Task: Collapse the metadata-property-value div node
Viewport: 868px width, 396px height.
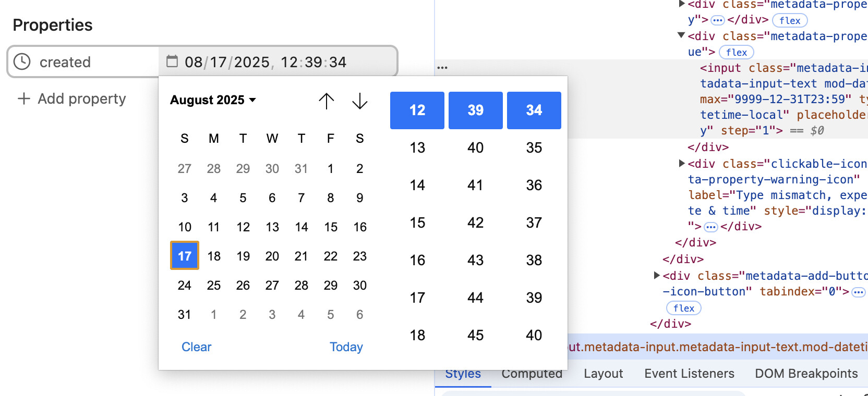Action: pyautogui.click(x=681, y=35)
